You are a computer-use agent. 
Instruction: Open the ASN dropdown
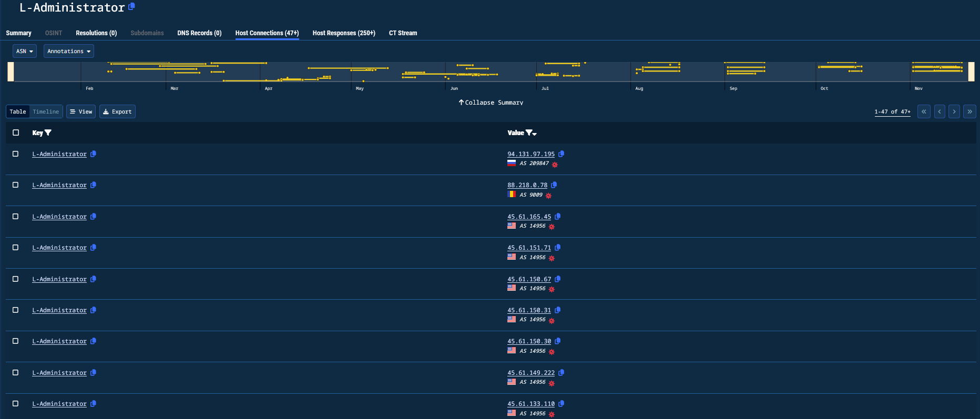[x=25, y=51]
